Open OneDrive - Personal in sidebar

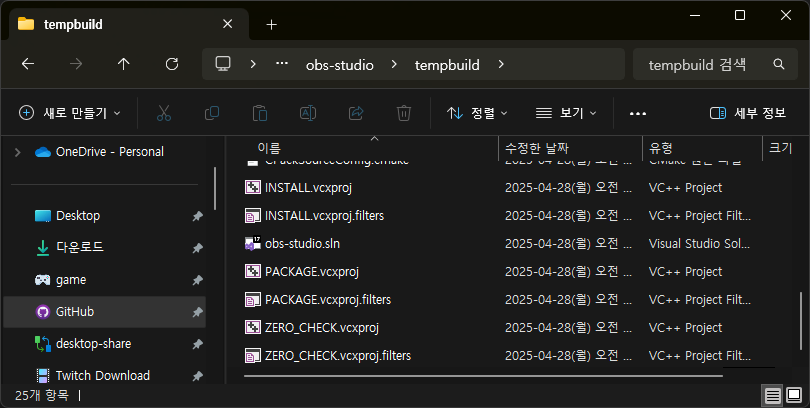click(x=110, y=152)
